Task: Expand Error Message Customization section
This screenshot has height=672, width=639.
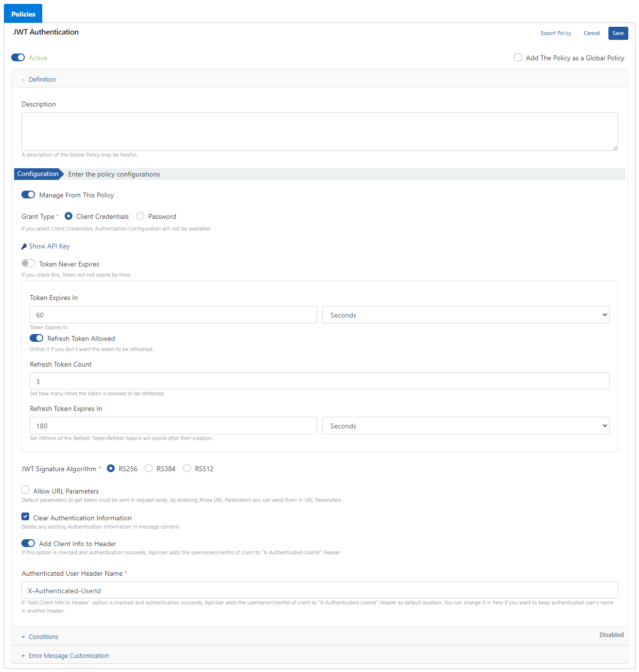Action: coord(69,656)
